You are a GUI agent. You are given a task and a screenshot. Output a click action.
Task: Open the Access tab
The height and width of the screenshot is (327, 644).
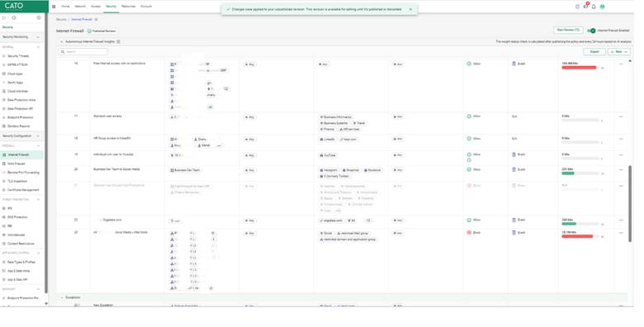96,7
